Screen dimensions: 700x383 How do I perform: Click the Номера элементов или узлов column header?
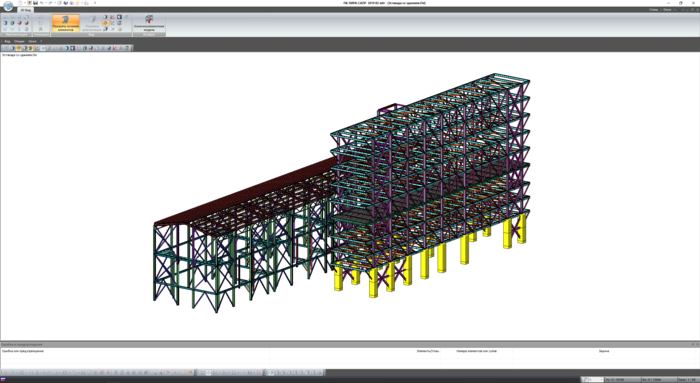click(x=476, y=351)
